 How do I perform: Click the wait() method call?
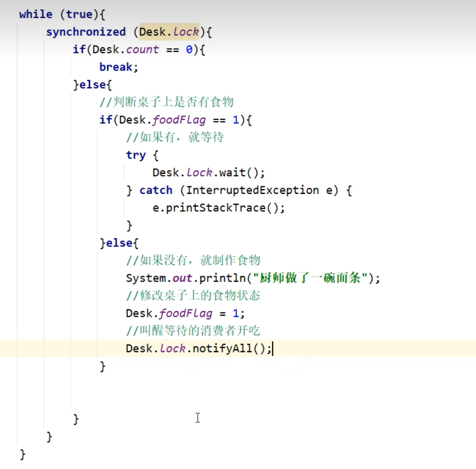(239, 173)
